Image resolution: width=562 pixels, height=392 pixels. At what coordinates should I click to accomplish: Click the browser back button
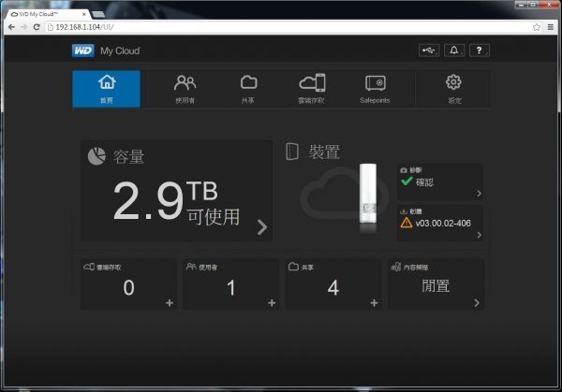(x=11, y=27)
